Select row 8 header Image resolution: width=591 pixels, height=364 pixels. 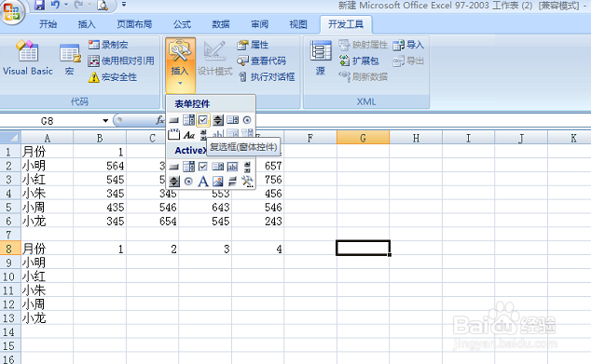(10, 249)
